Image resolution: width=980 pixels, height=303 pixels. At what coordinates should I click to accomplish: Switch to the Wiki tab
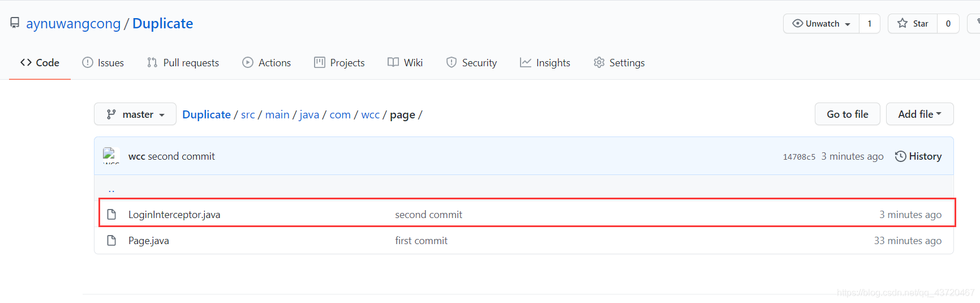(x=405, y=63)
